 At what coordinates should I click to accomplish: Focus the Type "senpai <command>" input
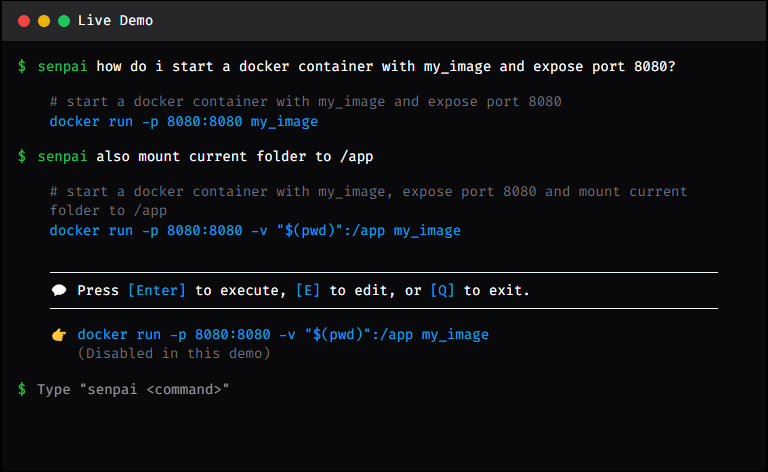(x=133, y=388)
